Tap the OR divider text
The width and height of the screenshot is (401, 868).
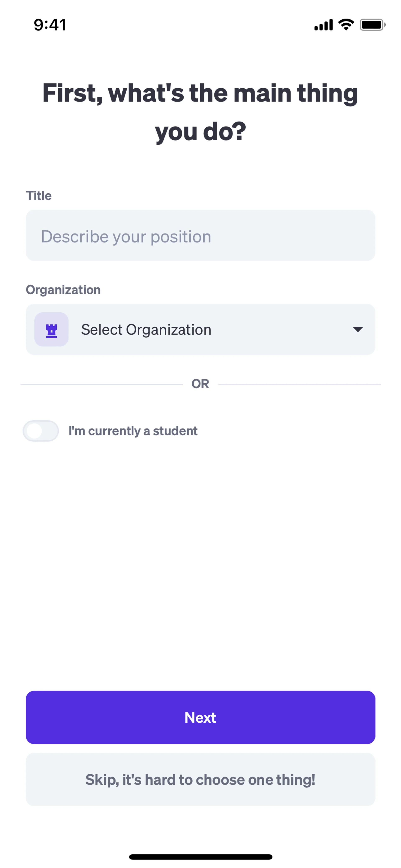(200, 384)
